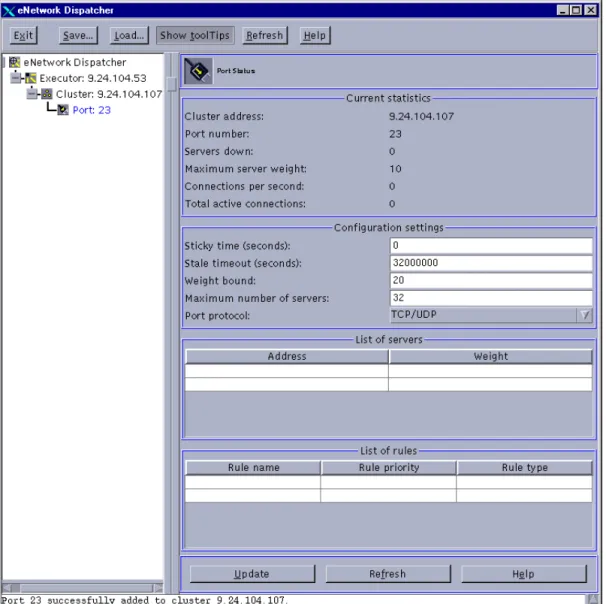
Task: Click the Port Status panel icon
Action: 198,71
